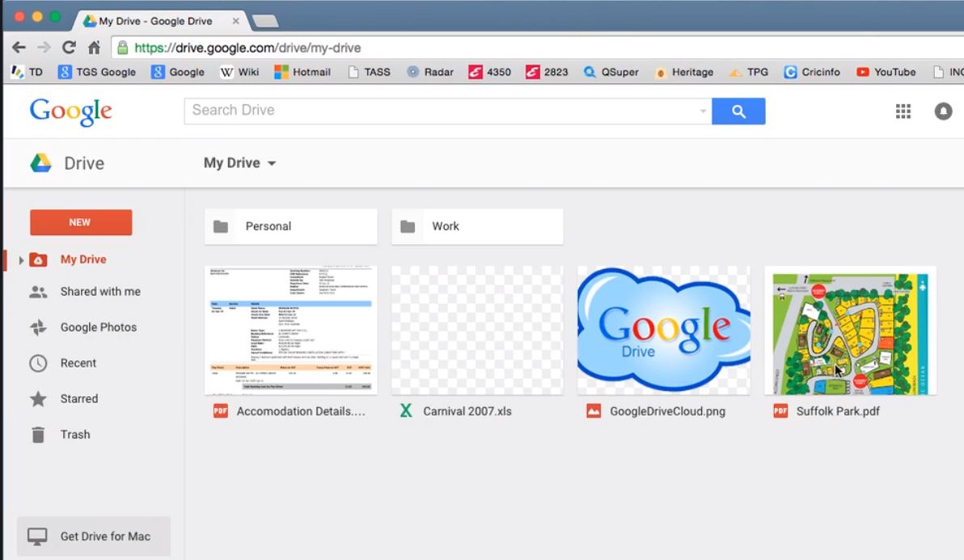Click the red NEW button
This screenshot has width=964, height=560.
coord(81,222)
